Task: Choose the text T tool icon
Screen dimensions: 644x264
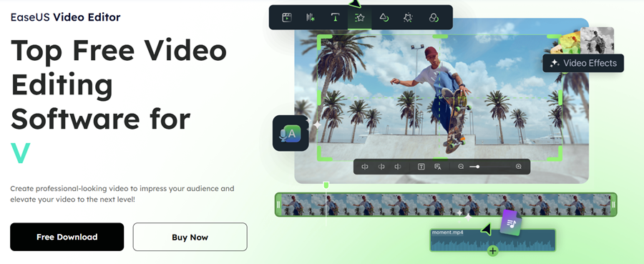Action: click(x=336, y=18)
